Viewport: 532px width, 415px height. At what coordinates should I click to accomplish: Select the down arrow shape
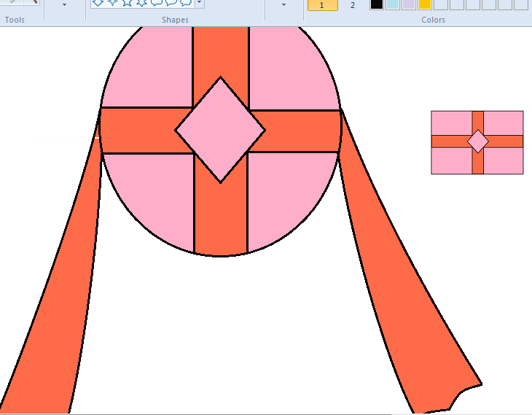pyautogui.click(x=98, y=3)
